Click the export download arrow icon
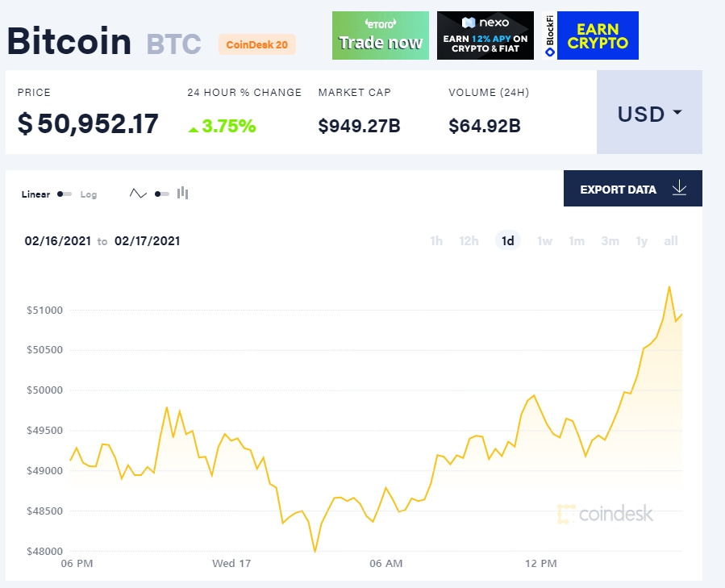This screenshot has height=588, width=725. (679, 188)
